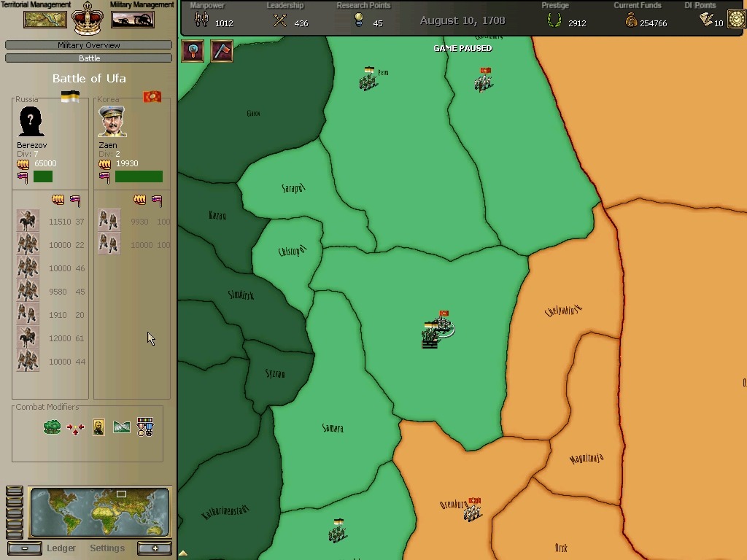Zoom in with the plus button
This screenshot has width=747, height=560.
[155, 548]
